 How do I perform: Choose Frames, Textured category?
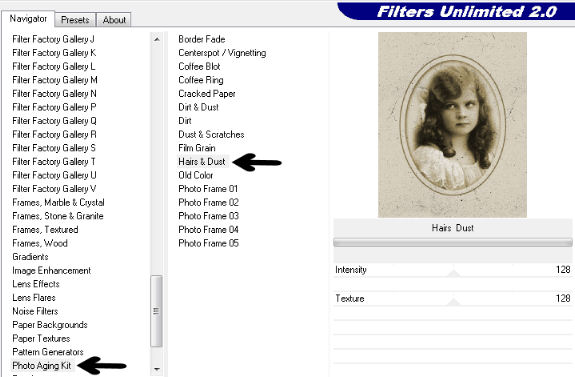pos(45,230)
